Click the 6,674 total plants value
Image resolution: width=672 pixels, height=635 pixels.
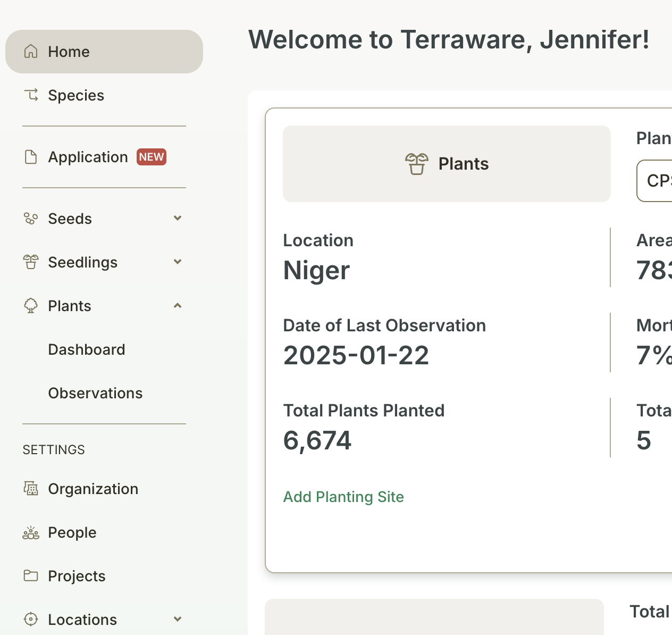pyautogui.click(x=317, y=440)
